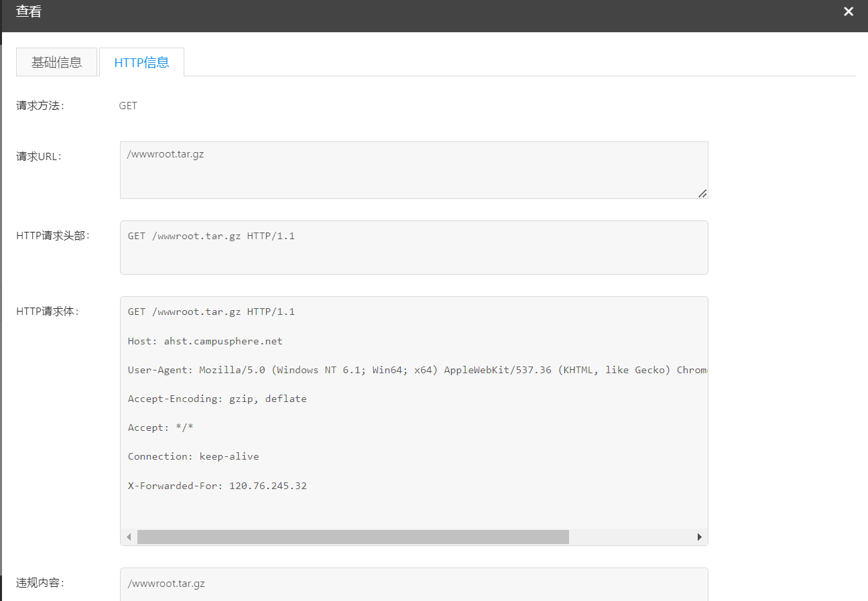This screenshot has height=601, width=868.
Task: Close the 查看 dialog with the X
Action: (849, 11)
